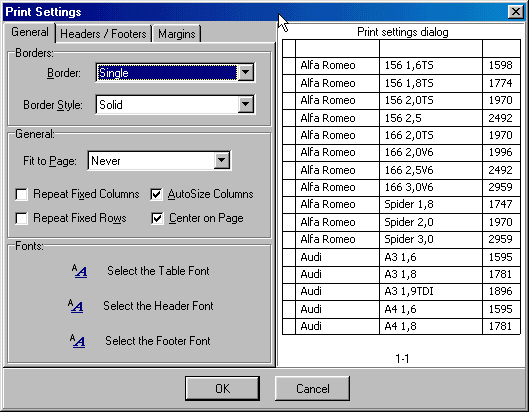Click the Cancel button
The width and height of the screenshot is (529, 412).
[x=312, y=389]
